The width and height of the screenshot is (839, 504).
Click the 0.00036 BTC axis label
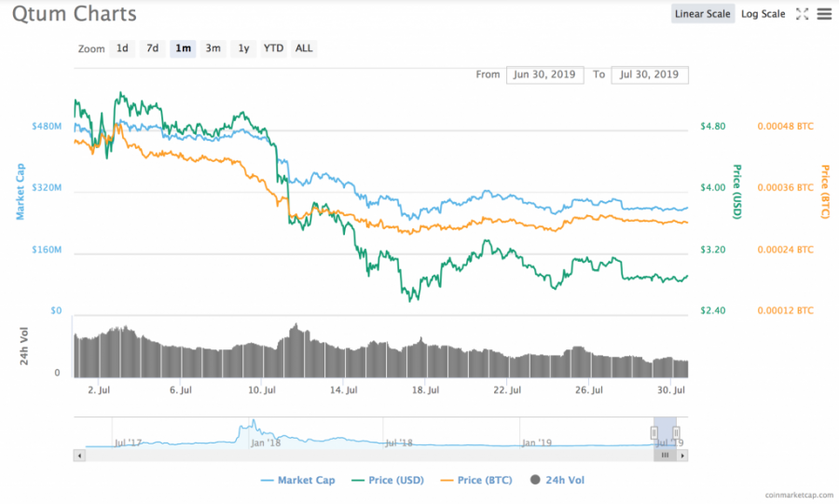785,187
